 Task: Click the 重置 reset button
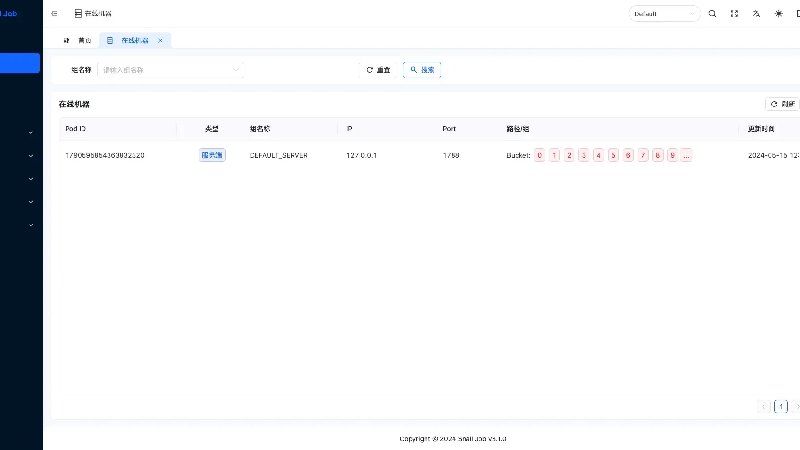(378, 70)
